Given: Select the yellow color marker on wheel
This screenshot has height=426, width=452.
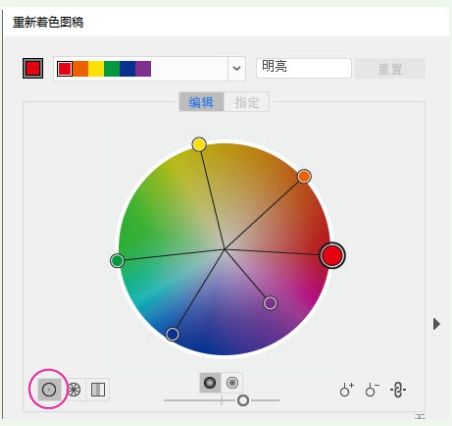Looking at the screenshot, I should [x=199, y=144].
